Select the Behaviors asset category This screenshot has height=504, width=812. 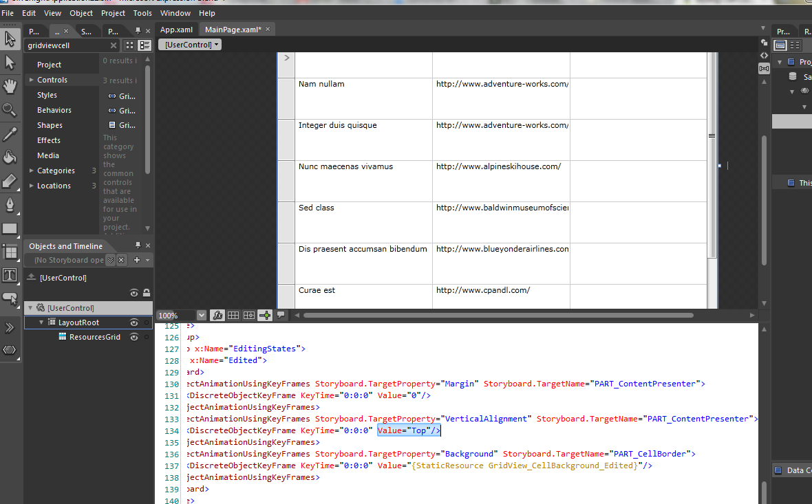click(54, 110)
